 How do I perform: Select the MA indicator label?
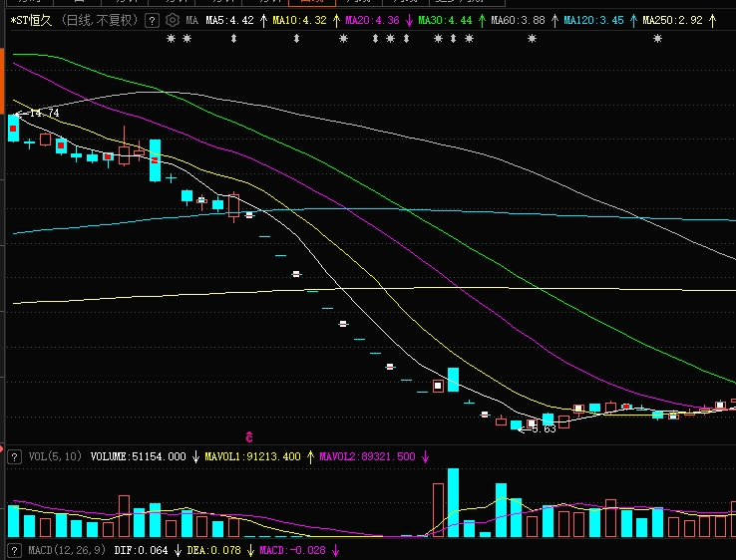pyautogui.click(x=192, y=21)
